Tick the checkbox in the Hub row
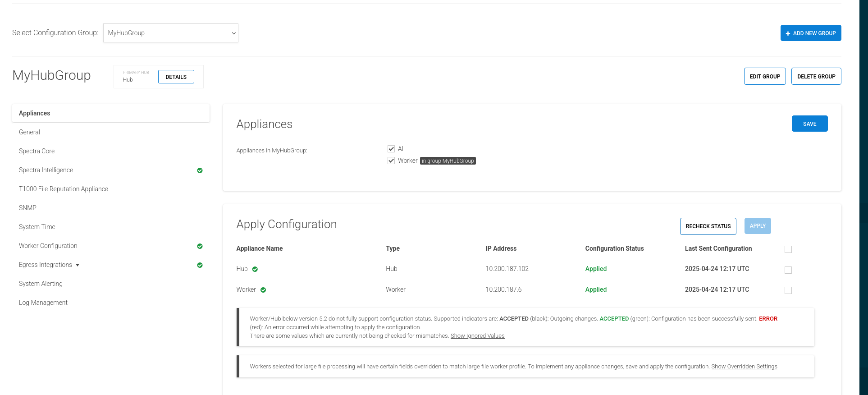 point(788,270)
